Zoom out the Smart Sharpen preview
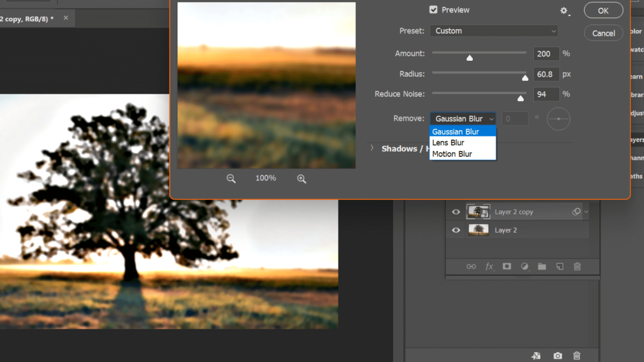 pos(231,178)
